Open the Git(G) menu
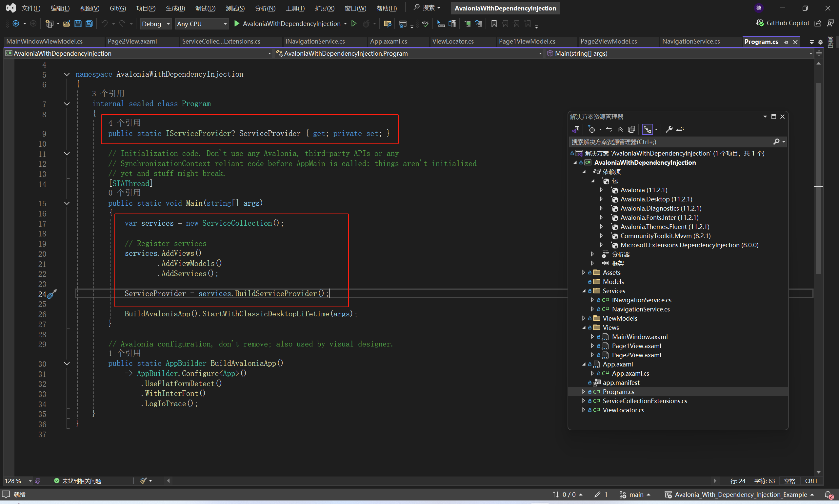The width and height of the screenshot is (839, 504). click(x=117, y=8)
